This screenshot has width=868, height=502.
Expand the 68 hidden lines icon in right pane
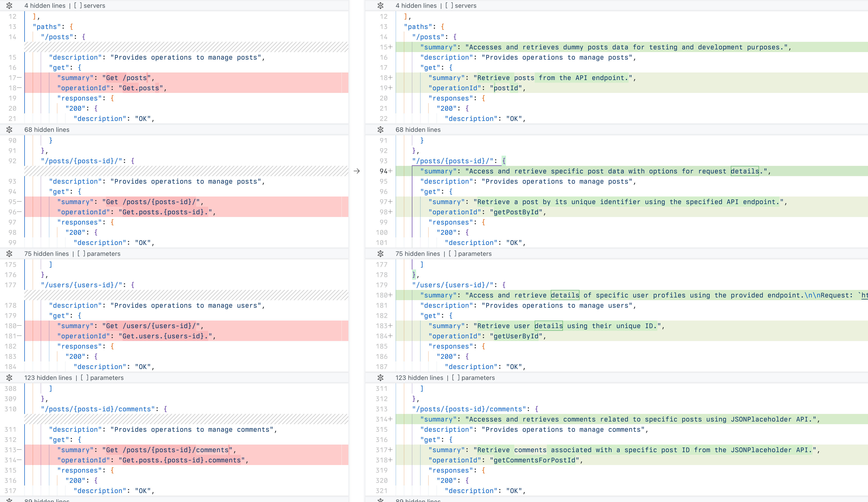click(381, 130)
